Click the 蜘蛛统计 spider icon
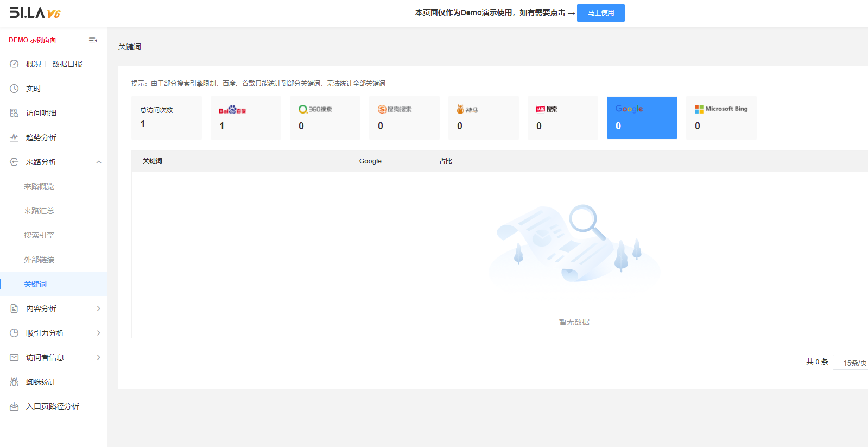Image resolution: width=868 pixels, height=447 pixels. (x=14, y=382)
